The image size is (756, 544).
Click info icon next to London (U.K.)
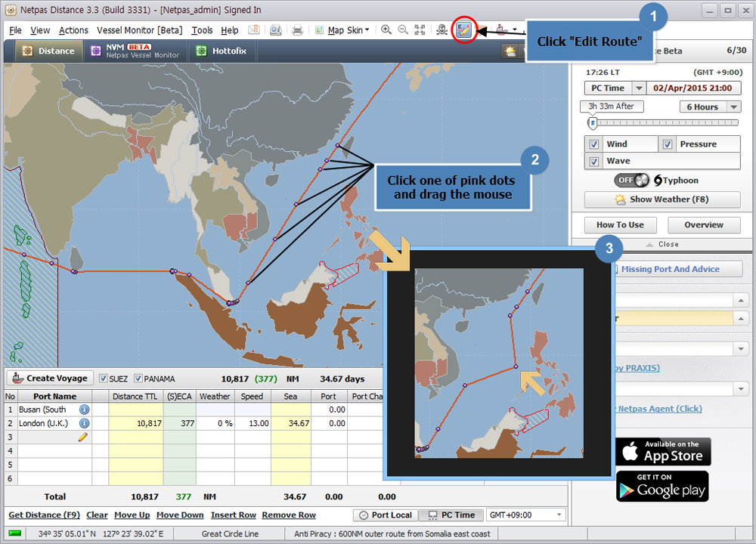(85, 424)
